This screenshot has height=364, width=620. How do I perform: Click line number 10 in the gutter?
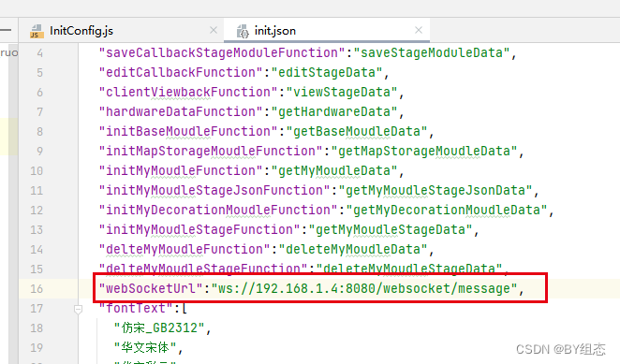37,170
